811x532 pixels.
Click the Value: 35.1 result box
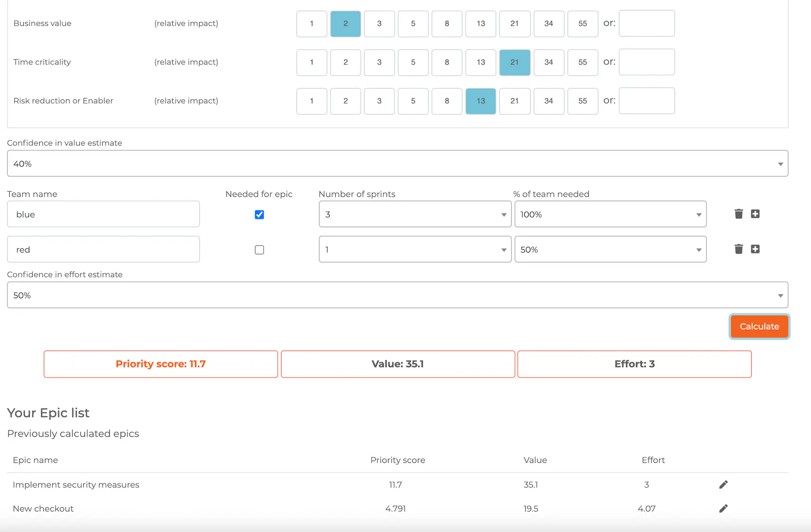[x=398, y=364]
